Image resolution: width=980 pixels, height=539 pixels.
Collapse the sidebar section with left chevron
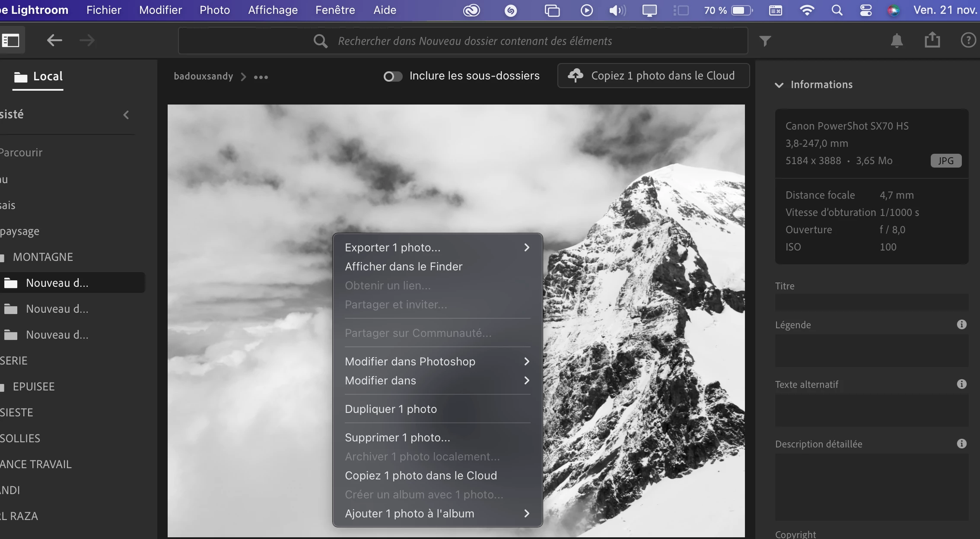[126, 115]
